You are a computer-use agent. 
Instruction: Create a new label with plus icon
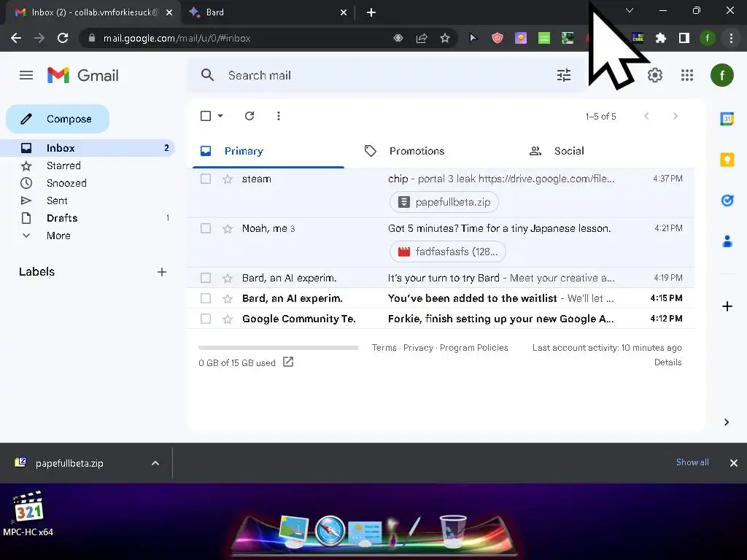(x=162, y=272)
